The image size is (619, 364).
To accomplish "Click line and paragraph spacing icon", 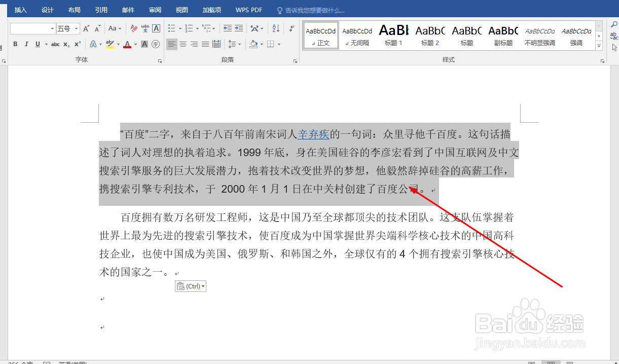I will coord(231,45).
